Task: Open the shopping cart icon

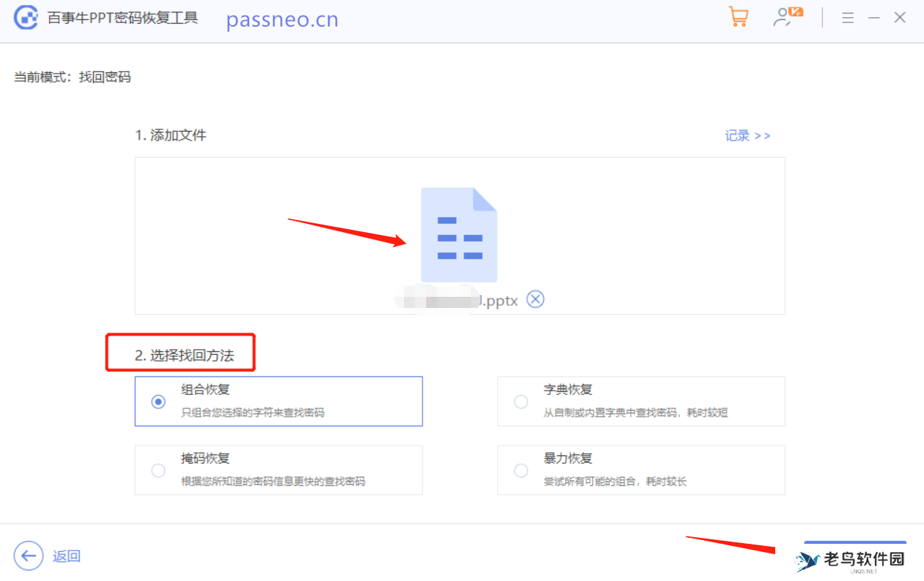Action: 739,16
